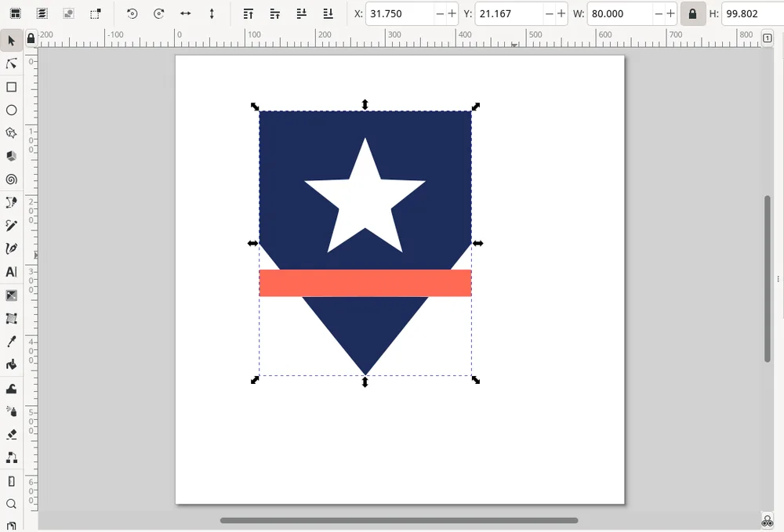Select the Zoom magnifier tool
784x532 pixels.
(x=12, y=504)
